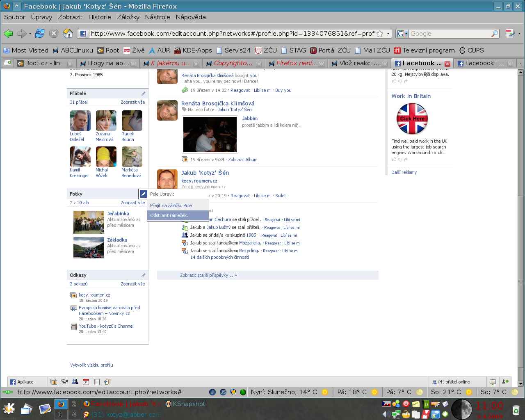Open the Most Visited bookmarks dropdown
Image resolution: width=525 pixels, height=420 pixels.
(26, 50)
